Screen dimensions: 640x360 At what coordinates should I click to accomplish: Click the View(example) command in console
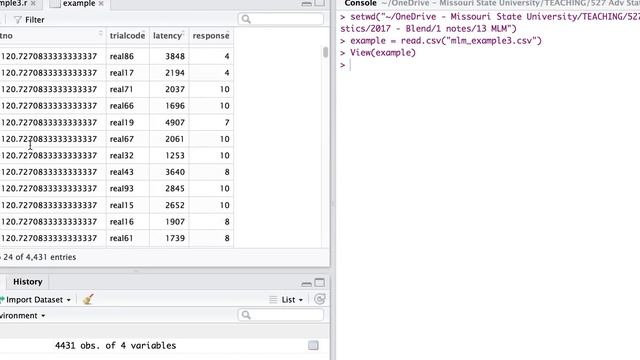click(382, 53)
